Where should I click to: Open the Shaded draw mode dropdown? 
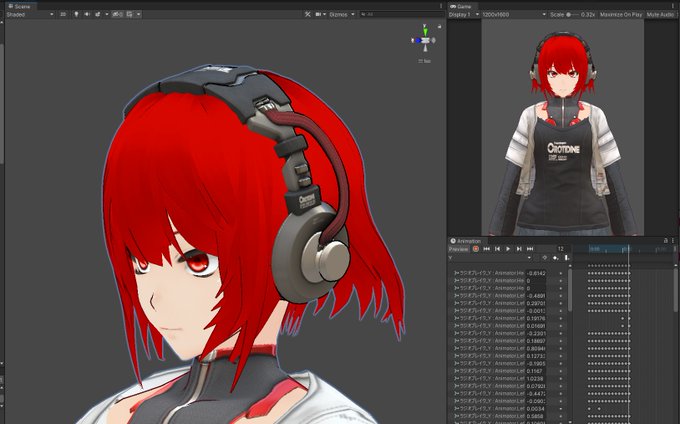click(x=30, y=14)
